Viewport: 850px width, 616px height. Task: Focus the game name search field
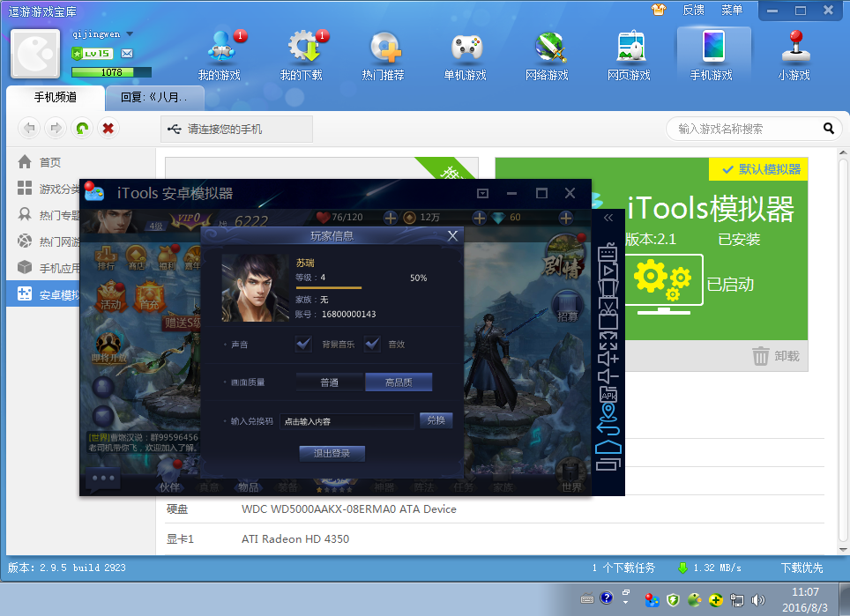(x=745, y=129)
